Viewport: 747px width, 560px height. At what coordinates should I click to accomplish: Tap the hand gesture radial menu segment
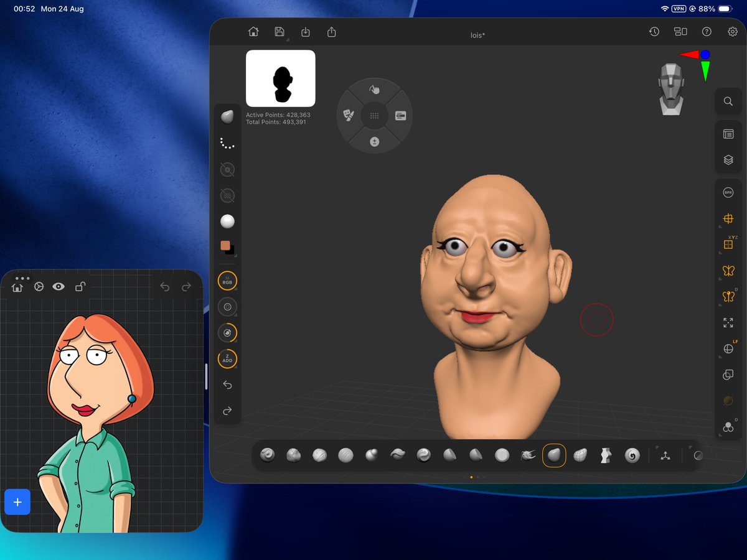pos(374,90)
